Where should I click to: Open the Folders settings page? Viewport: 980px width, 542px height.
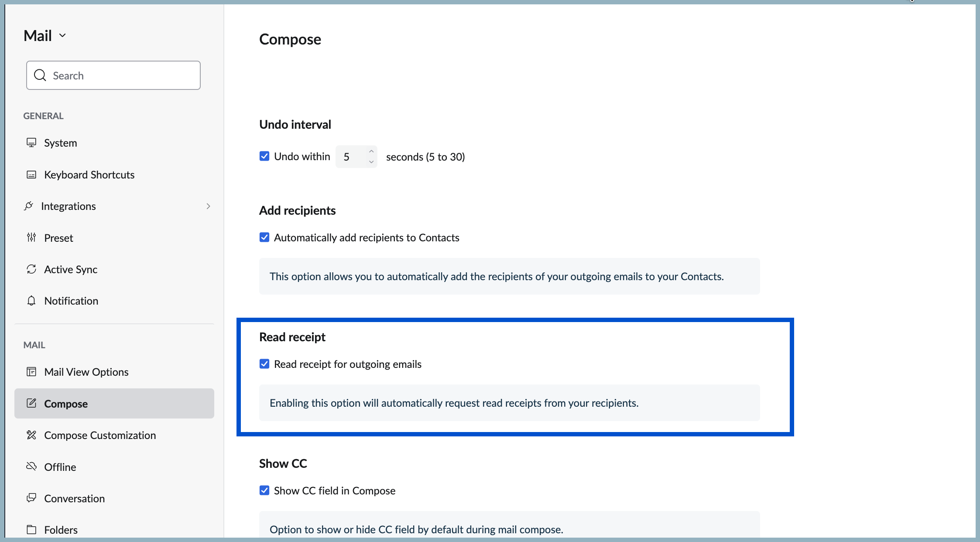61,530
